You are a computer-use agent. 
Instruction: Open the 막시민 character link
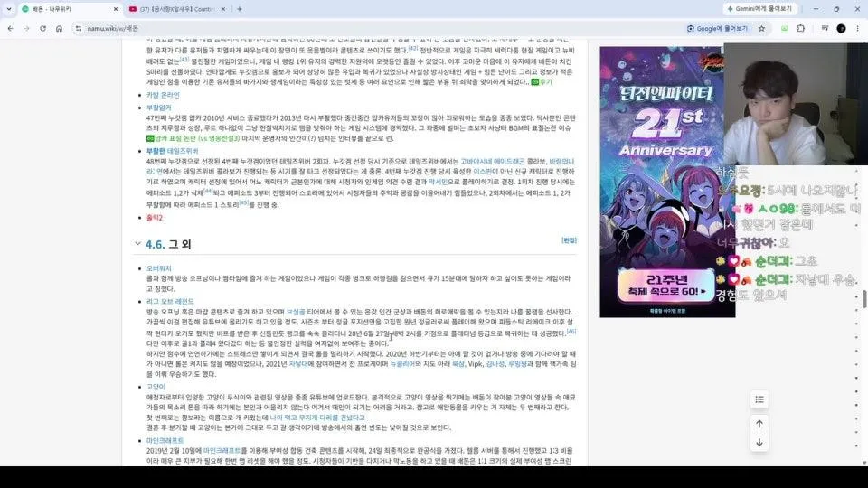coord(438,182)
